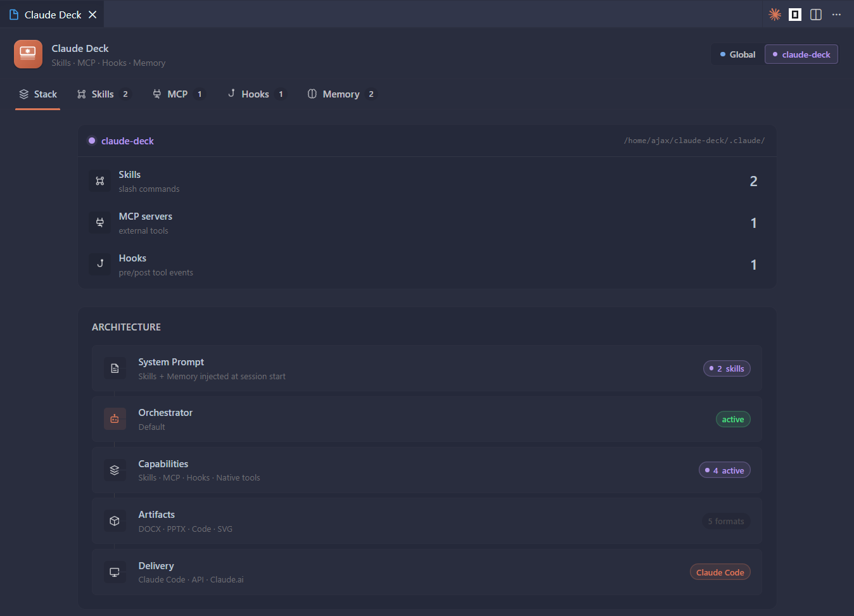Screen dimensions: 854x616
Task: Close the Claude Deck editor tab
Action: pos(92,15)
